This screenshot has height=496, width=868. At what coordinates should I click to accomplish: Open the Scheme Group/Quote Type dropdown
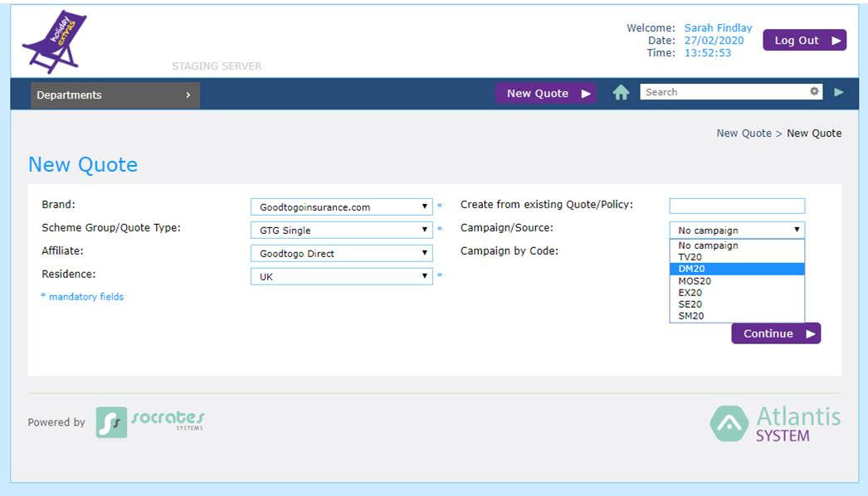click(341, 231)
